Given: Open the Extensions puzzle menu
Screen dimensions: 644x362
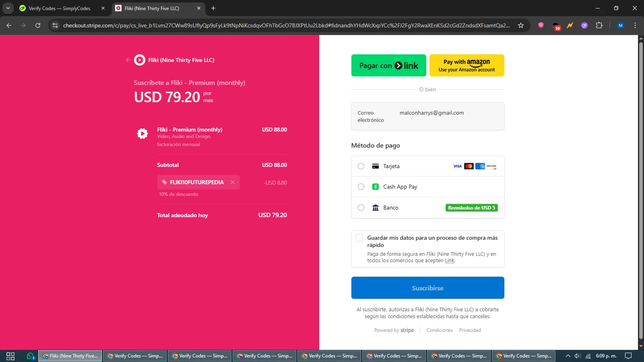Looking at the screenshot, I should [x=599, y=25].
